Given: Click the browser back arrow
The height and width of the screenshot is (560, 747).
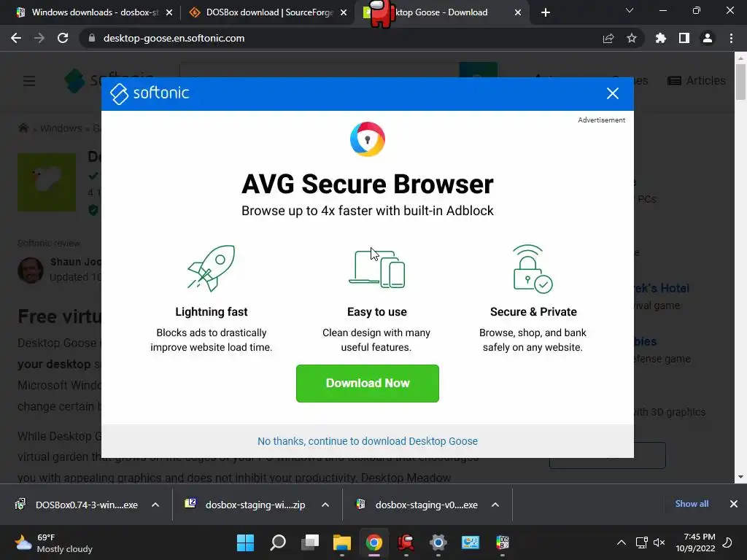Looking at the screenshot, I should click(x=16, y=38).
